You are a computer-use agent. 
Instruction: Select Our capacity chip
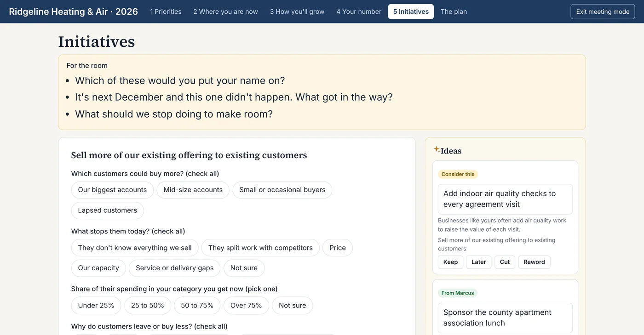tap(98, 268)
